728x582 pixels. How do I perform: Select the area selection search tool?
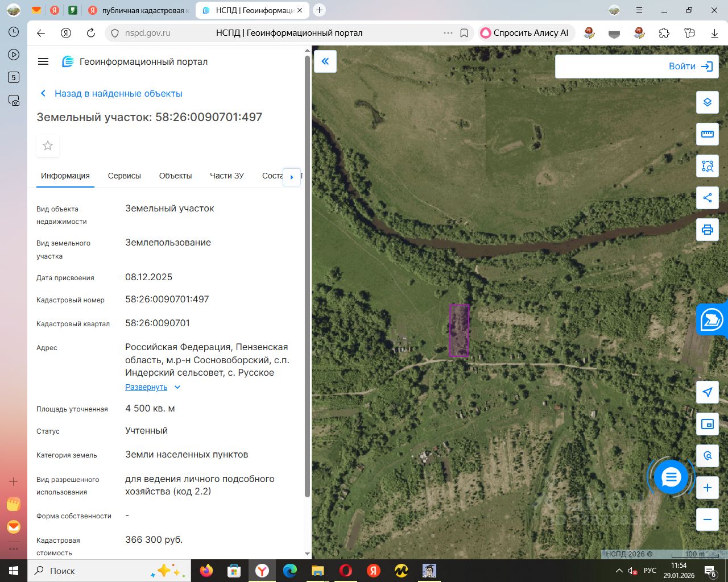pyautogui.click(x=708, y=166)
